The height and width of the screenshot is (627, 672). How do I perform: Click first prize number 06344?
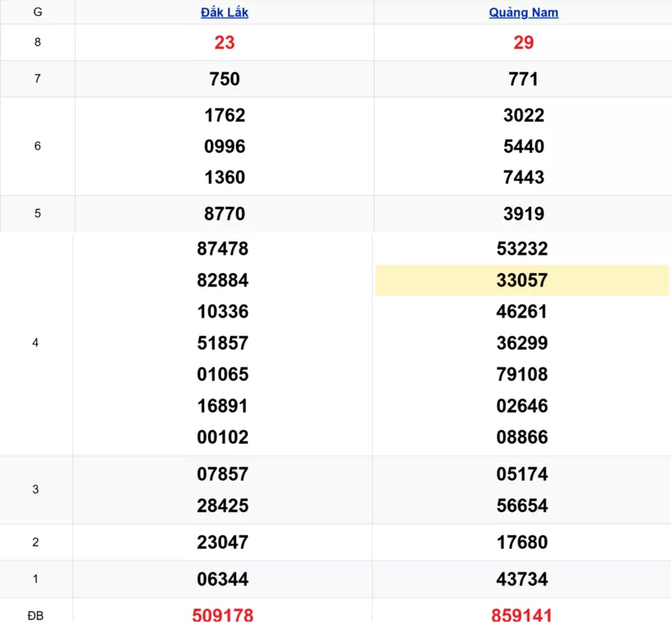[x=223, y=579]
